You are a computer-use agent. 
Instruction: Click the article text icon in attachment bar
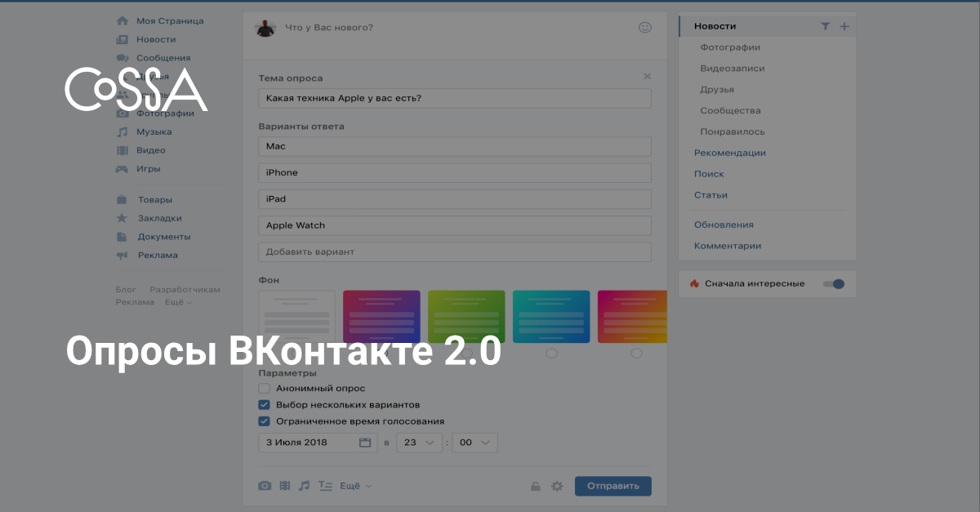click(325, 486)
